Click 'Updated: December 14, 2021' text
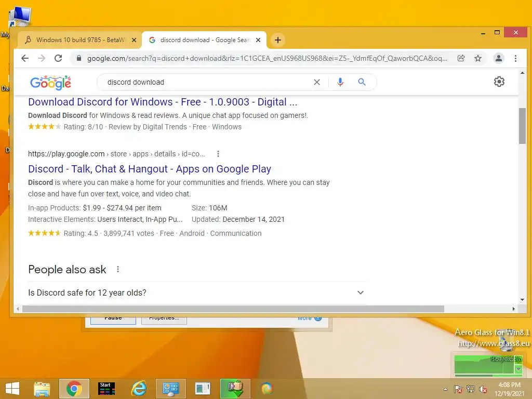 [238, 220]
